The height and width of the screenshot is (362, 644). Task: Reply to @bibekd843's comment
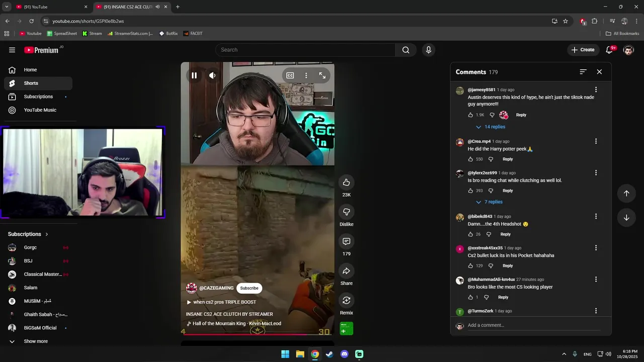click(x=506, y=234)
